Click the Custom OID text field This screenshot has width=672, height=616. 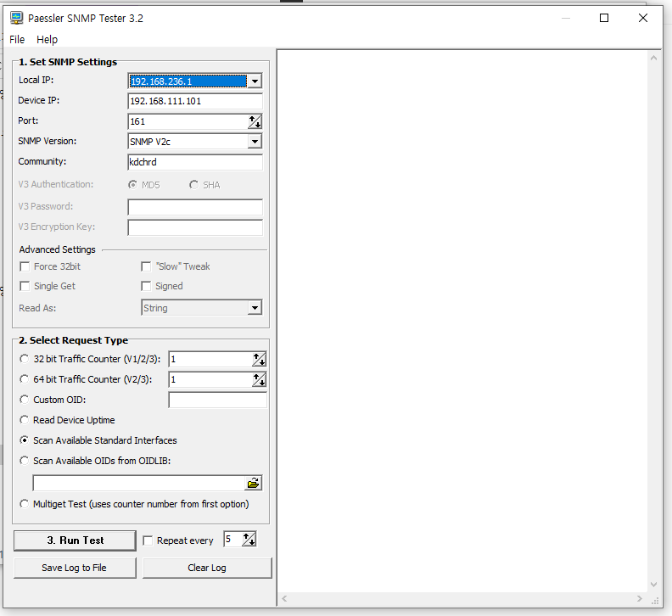pyautogui.click(x=218, y=400)
